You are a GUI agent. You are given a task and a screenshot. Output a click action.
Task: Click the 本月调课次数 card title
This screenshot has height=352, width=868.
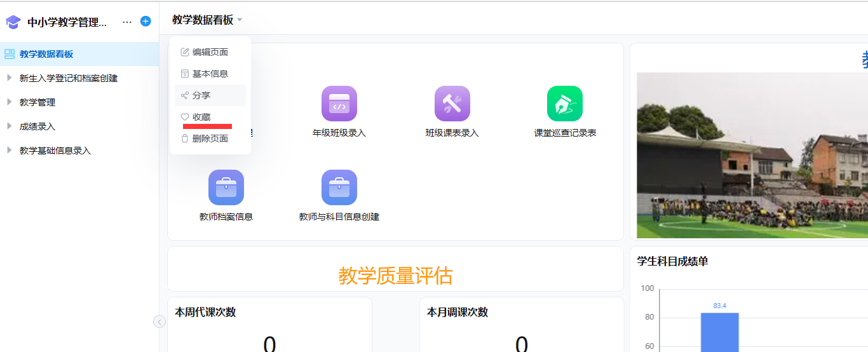458,312
